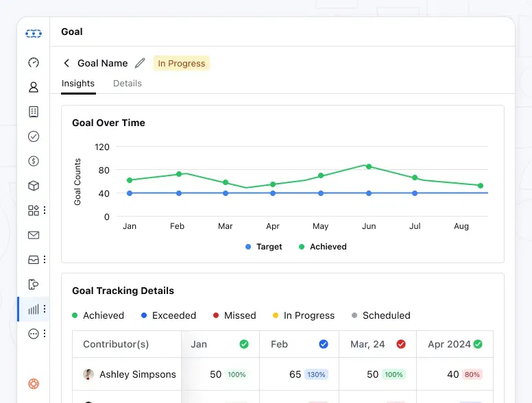Open the apps grid icon in sidebar

(34, 210)
